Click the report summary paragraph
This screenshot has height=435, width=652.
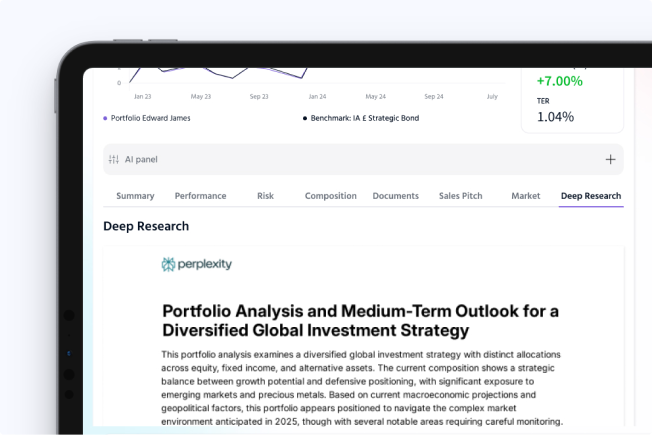(x=362, y=388)
